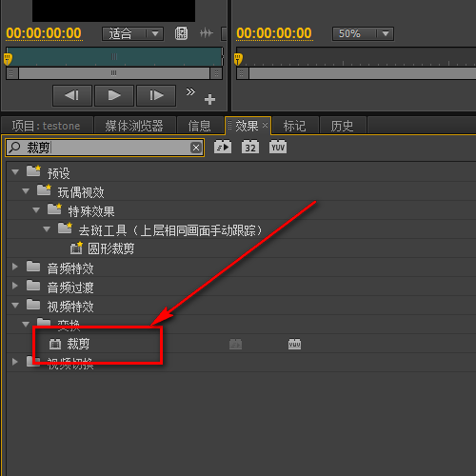Click the teal source time ruler bar

tap(115, 56)
